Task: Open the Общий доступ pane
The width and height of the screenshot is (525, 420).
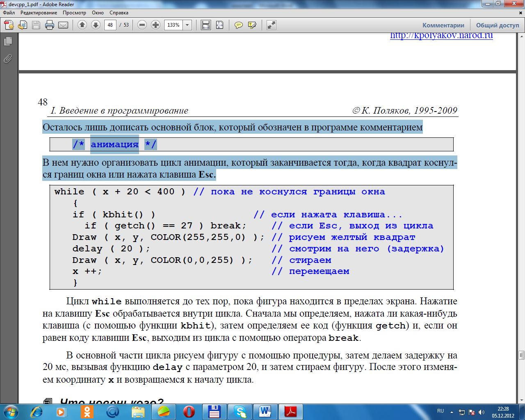Action: pyautogui.click(x=498, y=25)
